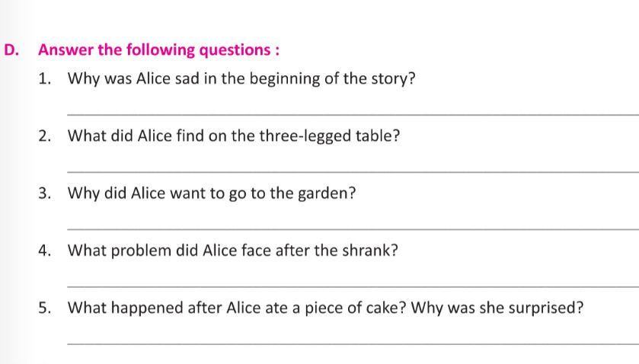Click the question about the three-legged table
The width and height of the screenshot is (639, 364).
point(235,136)
